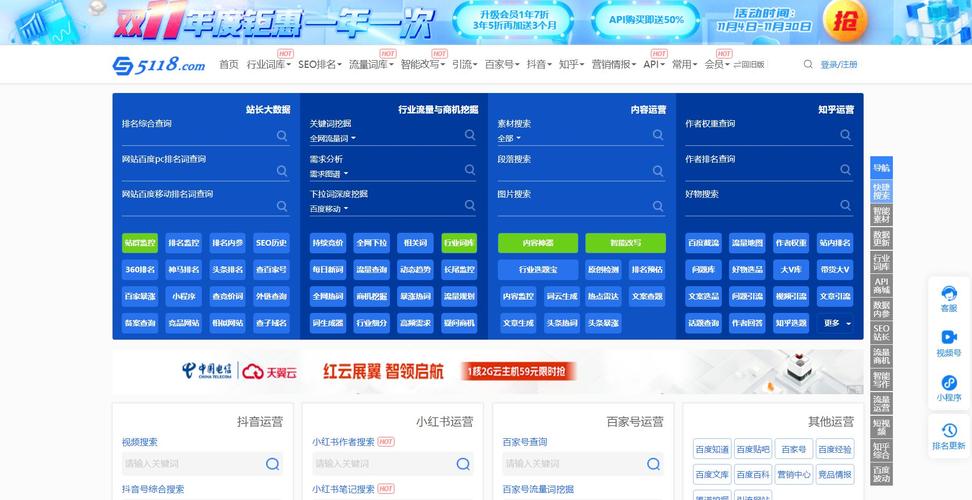The image size is (972, 500).
Task: Open 小程序 mini program icon
Action: (x=948, y=383)
